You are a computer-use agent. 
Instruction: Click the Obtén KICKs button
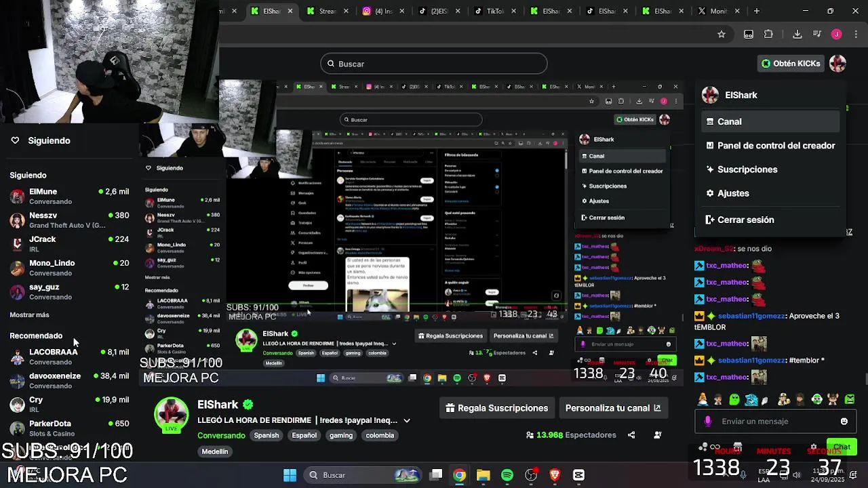coord(790,64)
